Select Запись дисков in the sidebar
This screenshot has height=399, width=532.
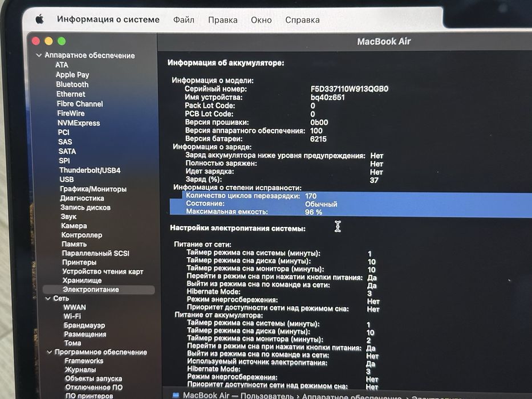86,207
